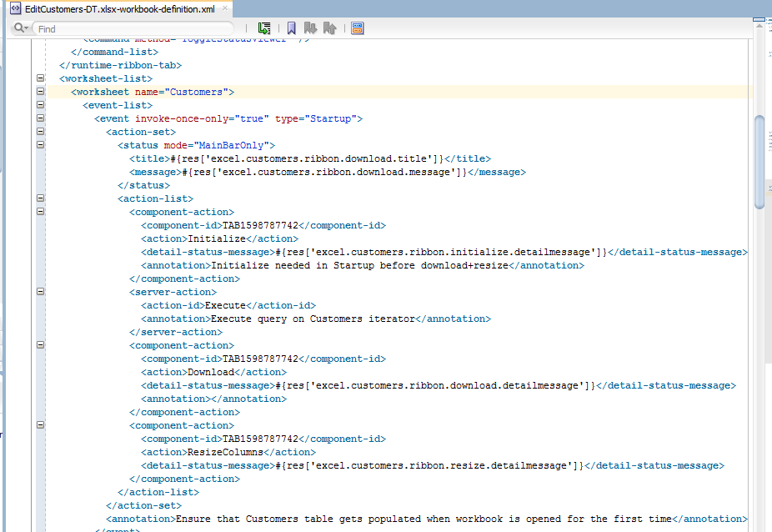The width and height of the screenshot is (772, 532).
Task: Collapse the worksheet-list element
Action: (x=40, y=78)
